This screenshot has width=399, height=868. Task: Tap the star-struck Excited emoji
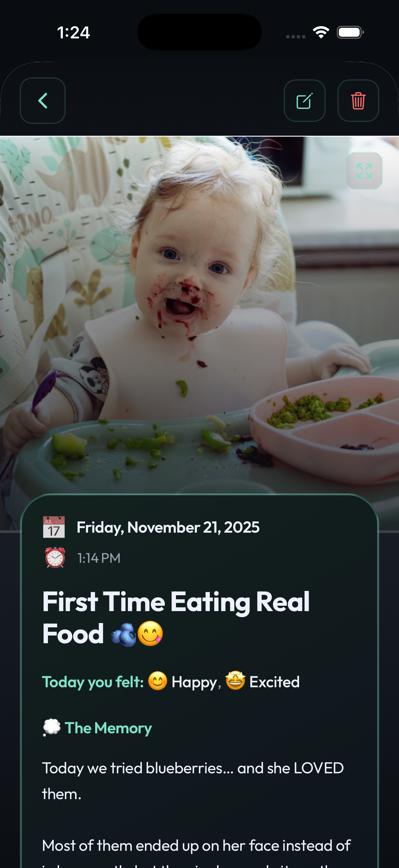pyautogui.click(x=235, y=680)
